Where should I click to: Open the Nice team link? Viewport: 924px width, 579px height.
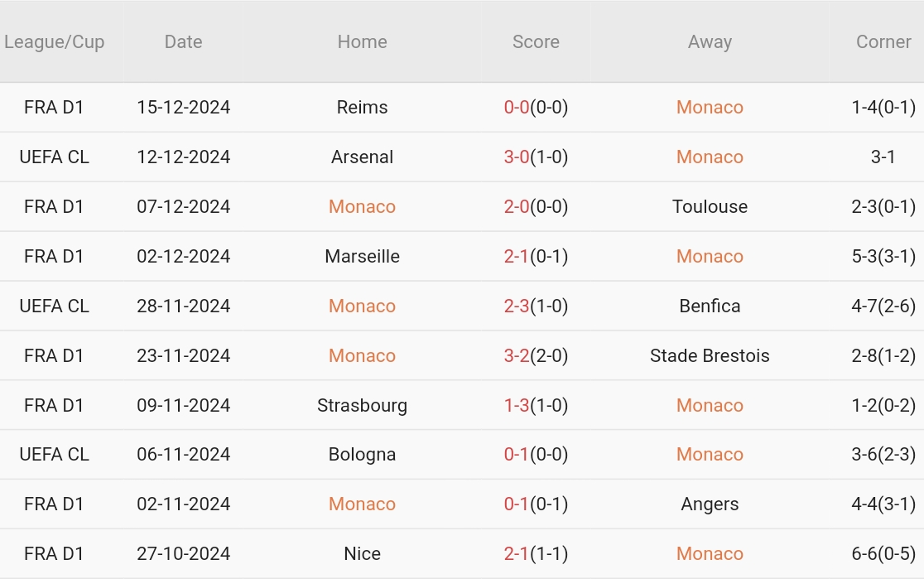click(x=362, y=554)
